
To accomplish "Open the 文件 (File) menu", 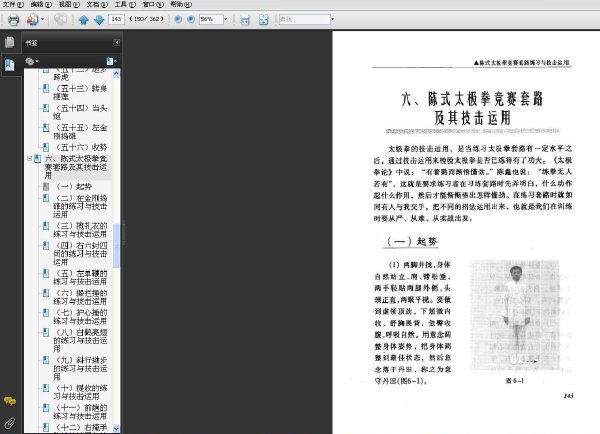I will click(13, 4).
